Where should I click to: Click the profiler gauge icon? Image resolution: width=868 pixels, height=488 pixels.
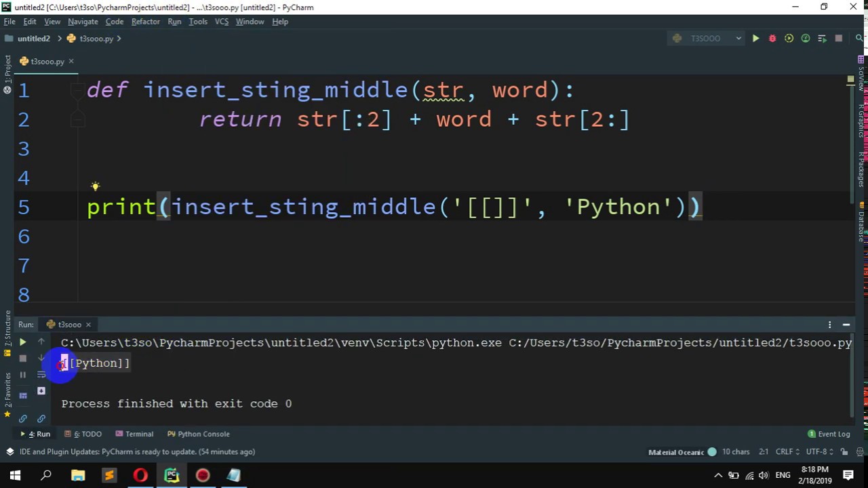click(806, 39)
